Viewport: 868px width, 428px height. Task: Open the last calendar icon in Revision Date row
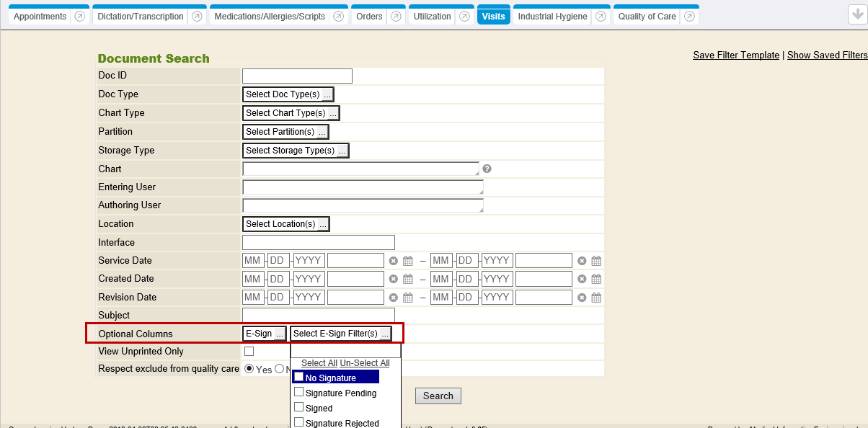596,298
